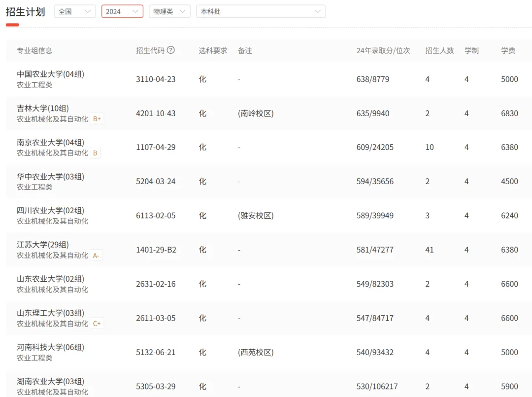Viewport: 532px width, 397px height.
Task: Click the score 547/84717
Action: pos(375,318)
